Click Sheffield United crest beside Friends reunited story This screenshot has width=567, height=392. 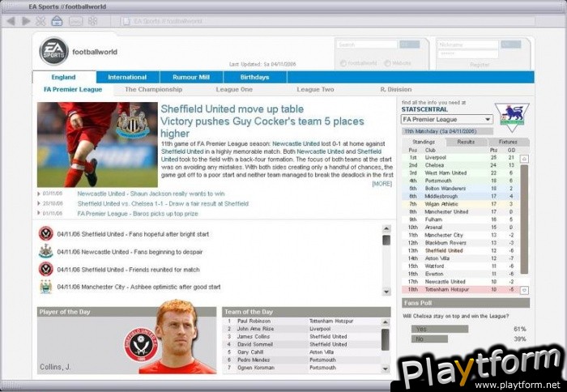(x=46, y=269)
